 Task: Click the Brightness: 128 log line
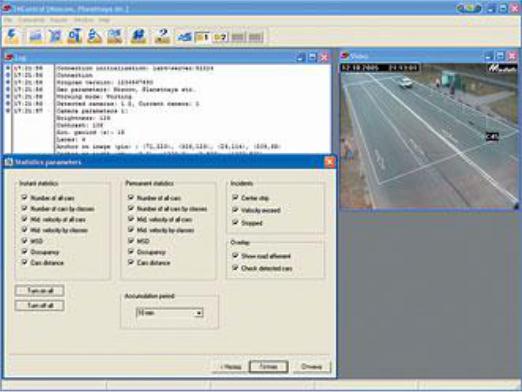coord(83,118)
